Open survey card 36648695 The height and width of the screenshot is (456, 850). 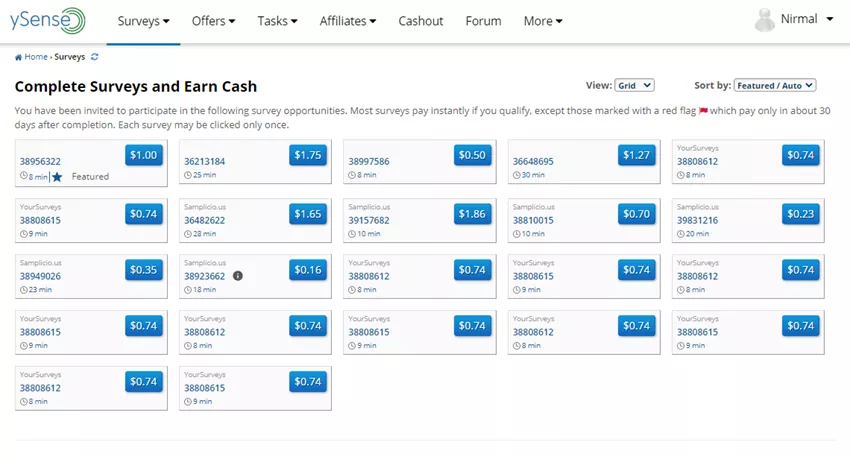[x=560, y=162]
